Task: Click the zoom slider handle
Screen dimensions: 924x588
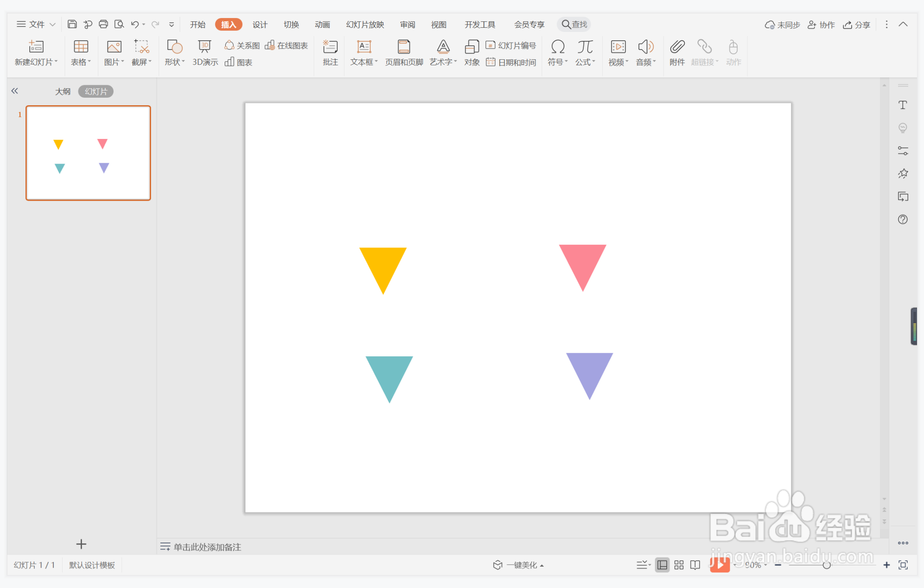Action: click(826, 565)
